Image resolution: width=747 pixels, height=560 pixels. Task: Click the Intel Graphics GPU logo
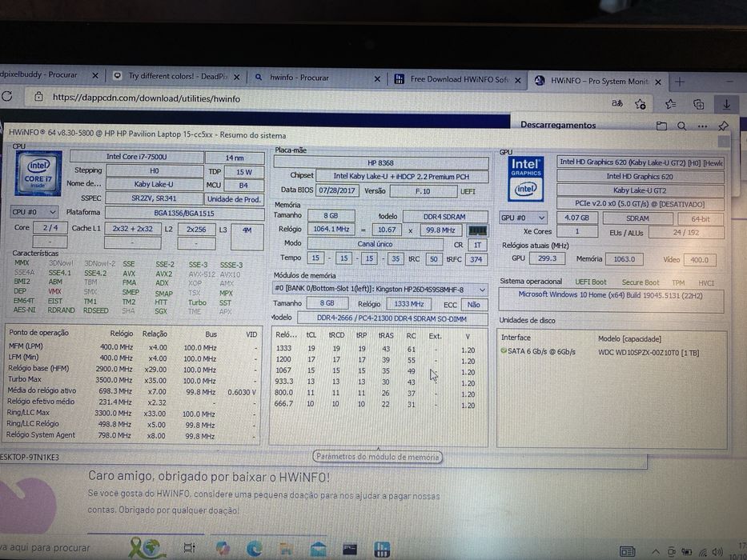525,179
